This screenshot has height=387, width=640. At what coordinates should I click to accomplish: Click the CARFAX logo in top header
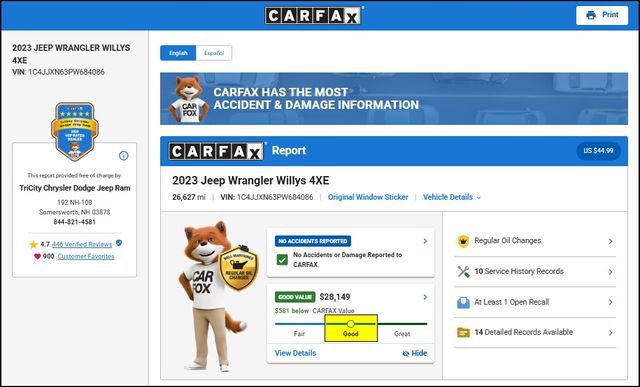coord(313,16)
